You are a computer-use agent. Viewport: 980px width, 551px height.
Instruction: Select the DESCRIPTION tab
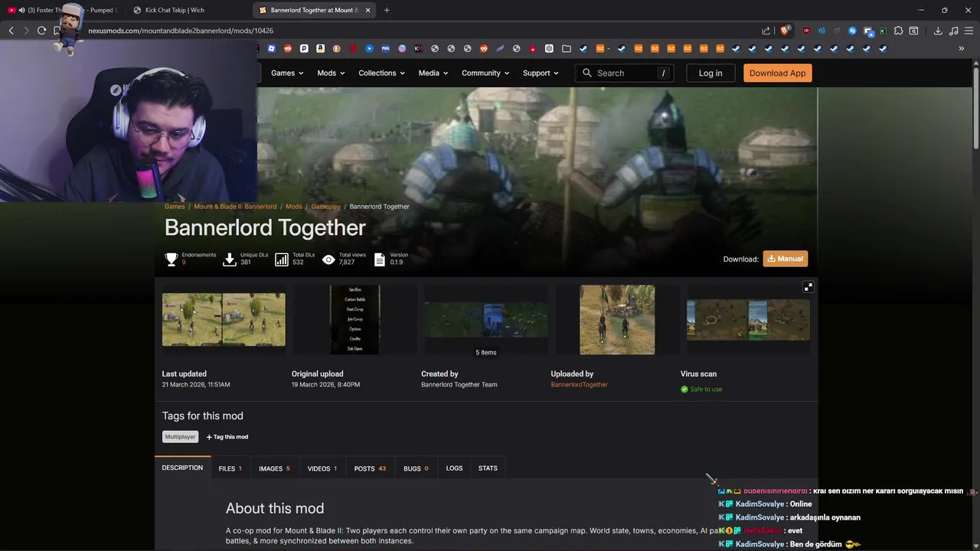[x=182, y=468]
